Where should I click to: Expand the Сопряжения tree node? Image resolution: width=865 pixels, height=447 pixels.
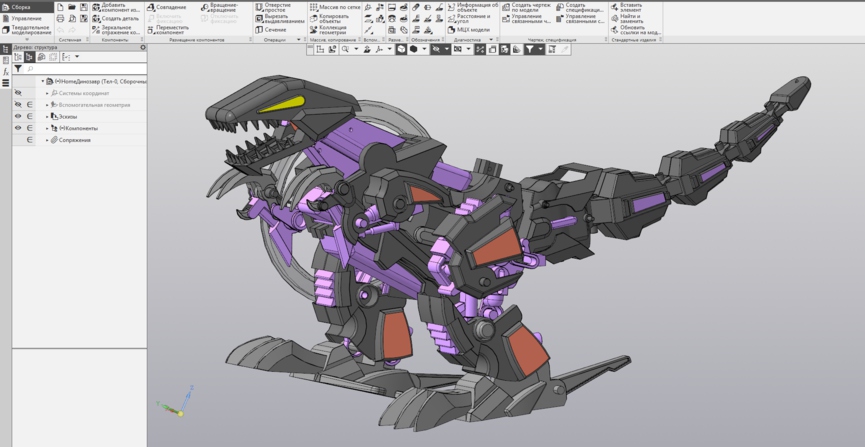(x=47, y=140)
